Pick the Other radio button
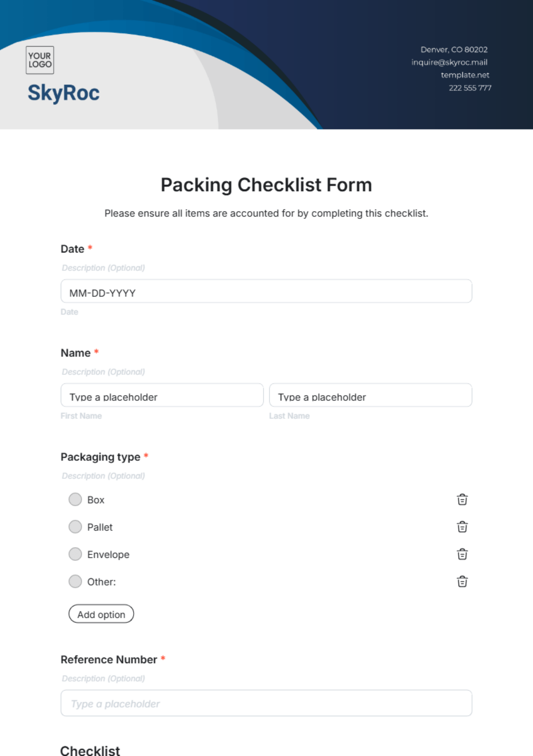 (76, 582)
